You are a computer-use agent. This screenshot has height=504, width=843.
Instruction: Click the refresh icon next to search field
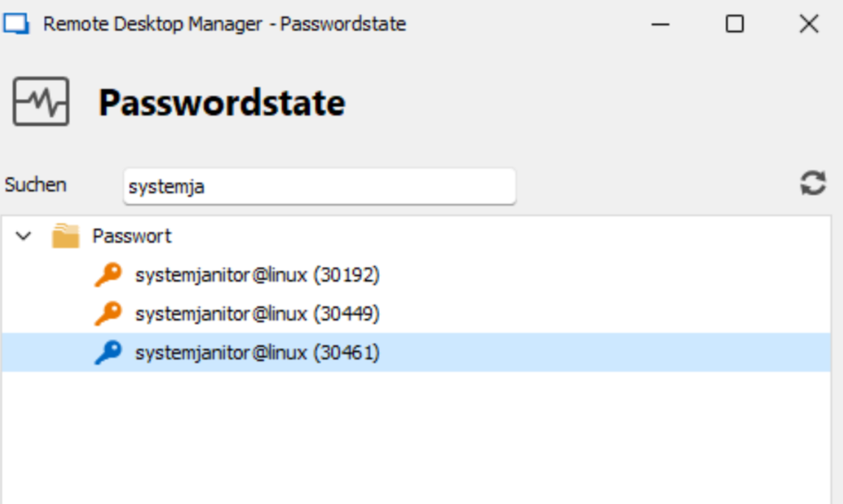coord(813,183)
